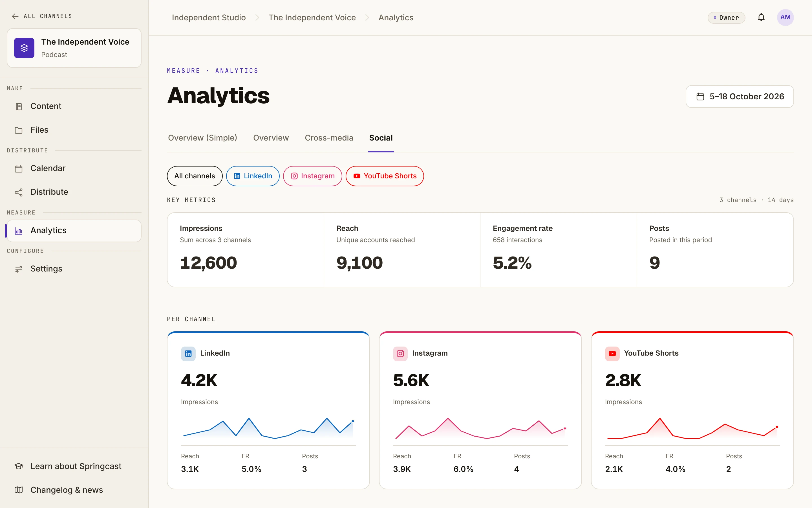
Task: Click the 5.2% Engagement rate value
Action: coord(512,263)
